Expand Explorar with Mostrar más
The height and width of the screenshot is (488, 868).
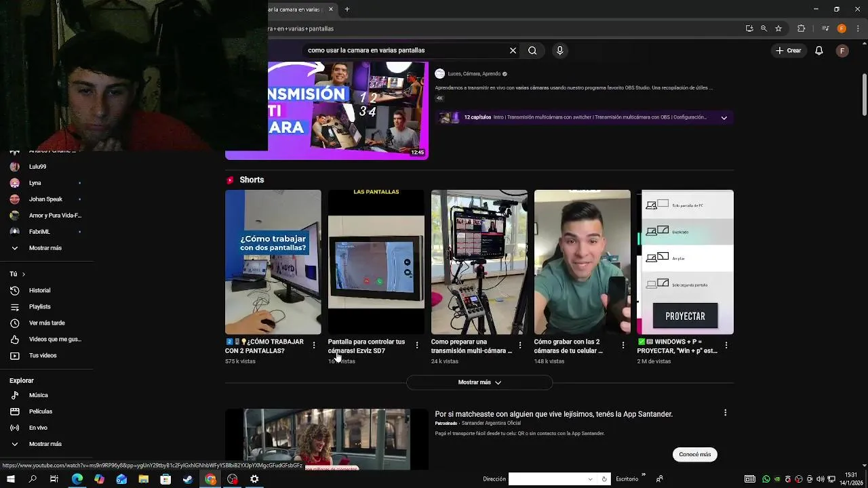[45, 444]
